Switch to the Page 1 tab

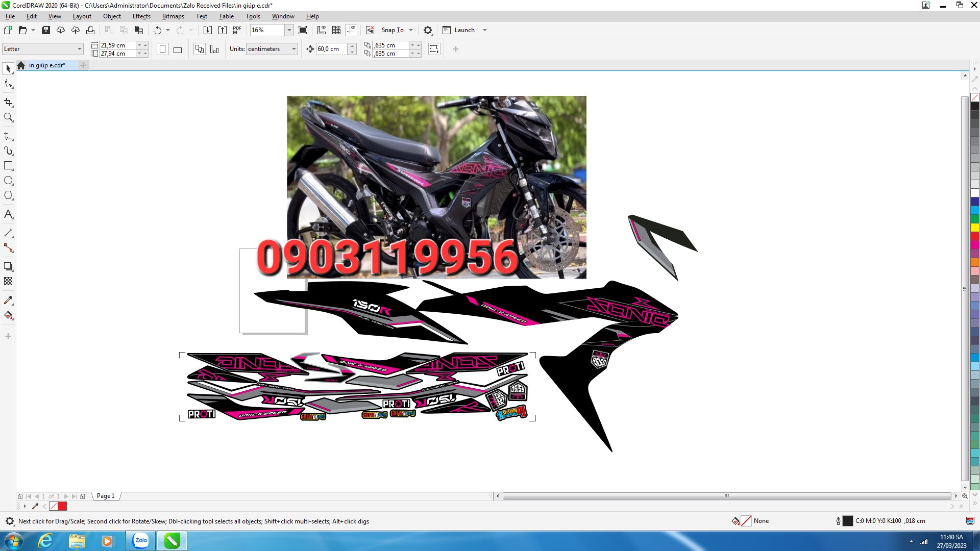point(106,496)
